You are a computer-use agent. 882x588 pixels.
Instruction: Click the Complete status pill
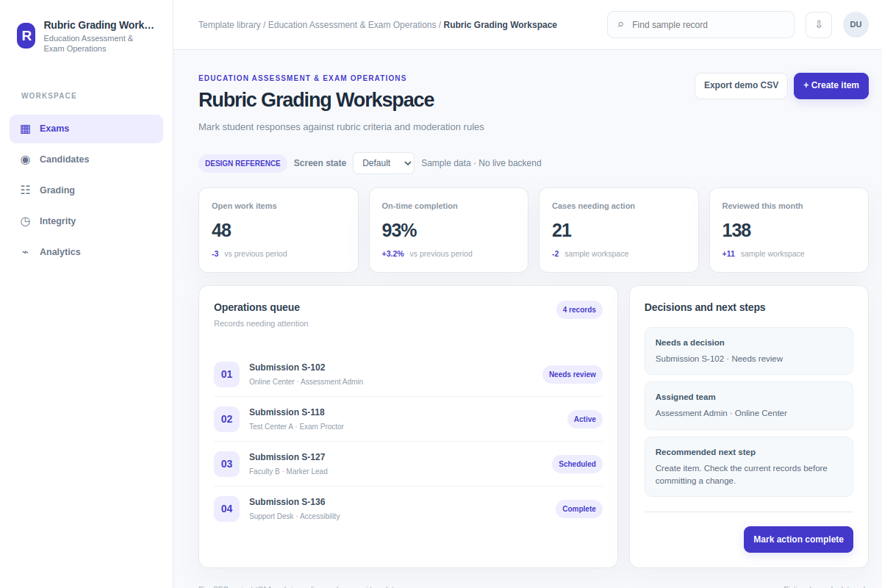pyautogui.click(x=579, y=509)
